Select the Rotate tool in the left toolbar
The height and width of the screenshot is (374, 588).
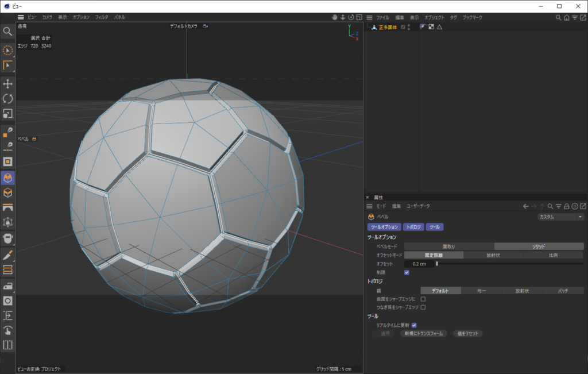8,99
